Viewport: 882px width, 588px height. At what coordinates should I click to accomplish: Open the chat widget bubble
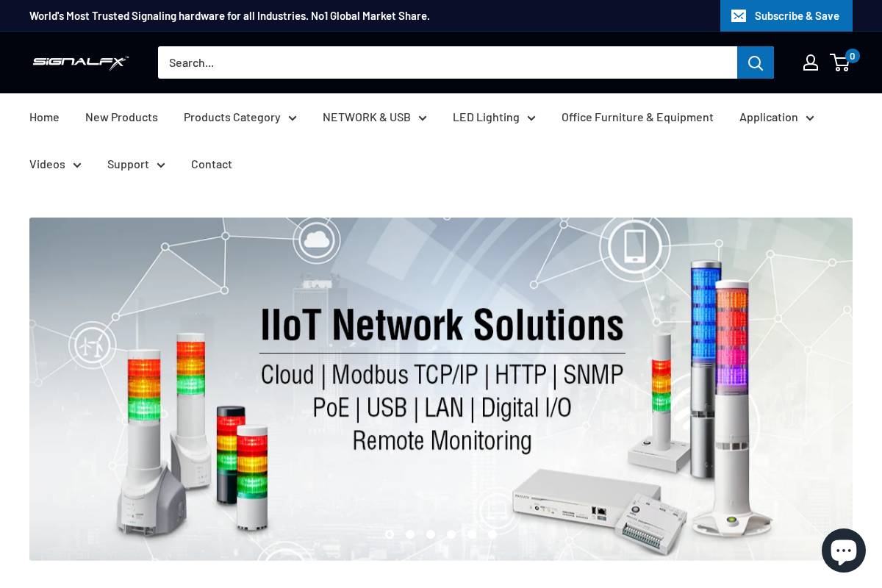(x=844, y=550)
